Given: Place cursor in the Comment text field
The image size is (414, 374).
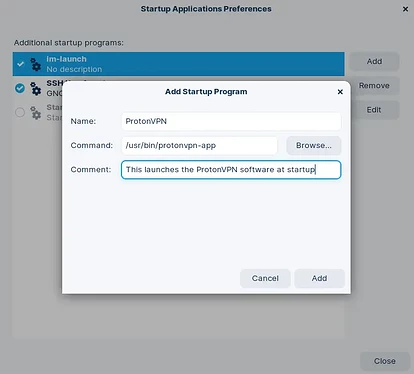Looking at the screenshot, I should click(x=231, y=170).
